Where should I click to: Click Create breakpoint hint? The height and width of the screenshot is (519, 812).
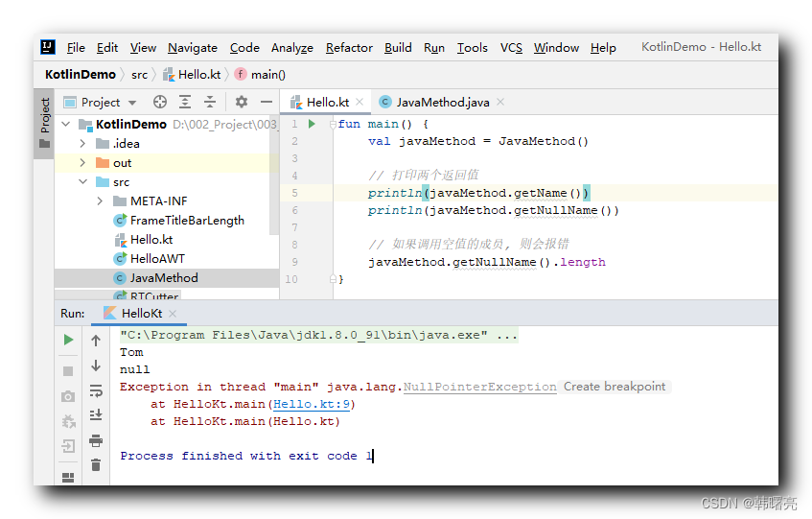(x=615, y=387)
